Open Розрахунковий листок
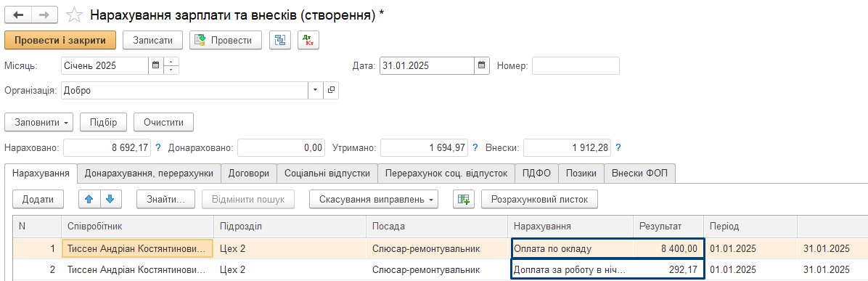This screenshot has height=281, width=868. click(x=540, y=199)
